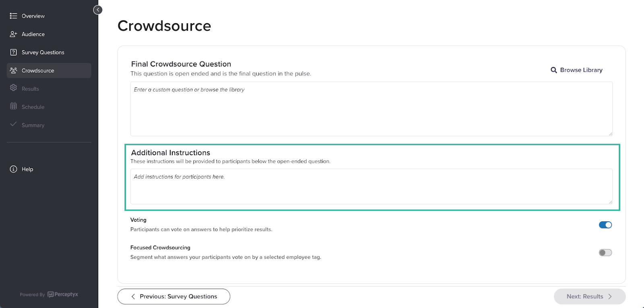The image size is (644, 308).
Task: Click the Browse Library link
Action: (x=577, y=70)
